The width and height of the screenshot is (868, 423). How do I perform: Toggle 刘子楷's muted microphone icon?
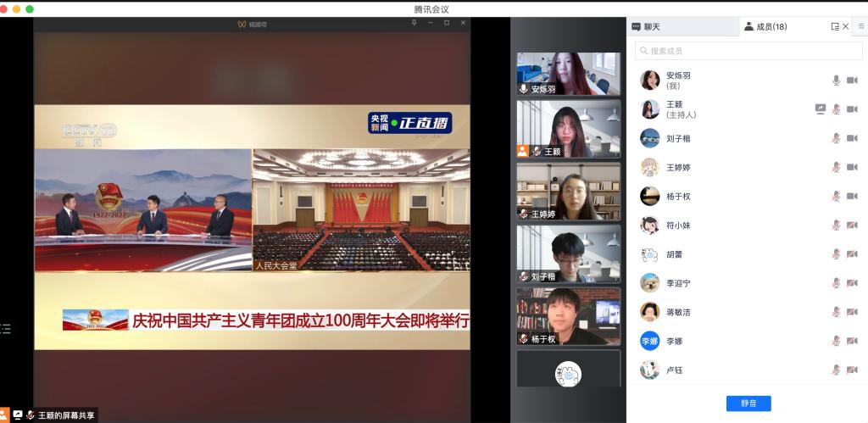(x=836, y=138)
